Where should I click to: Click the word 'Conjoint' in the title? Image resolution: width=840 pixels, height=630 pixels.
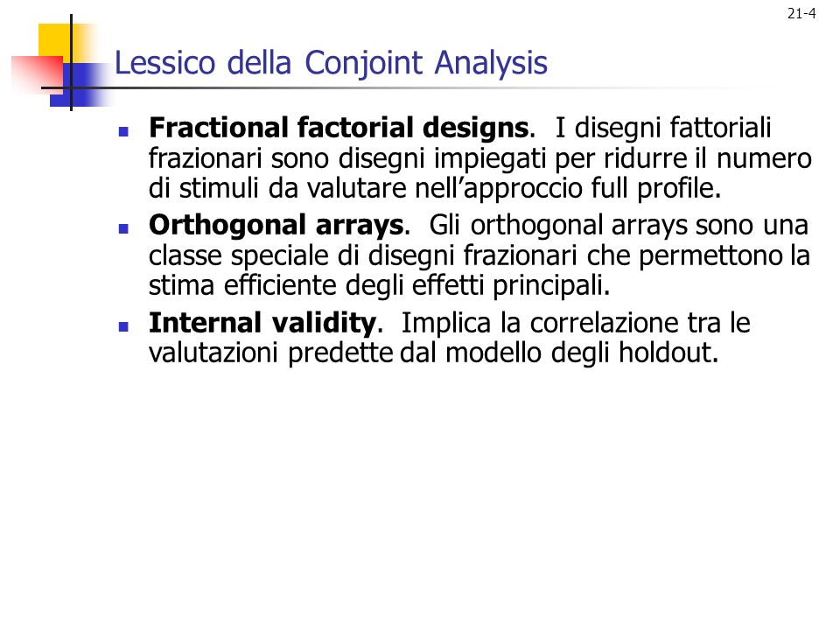[364, 63]
